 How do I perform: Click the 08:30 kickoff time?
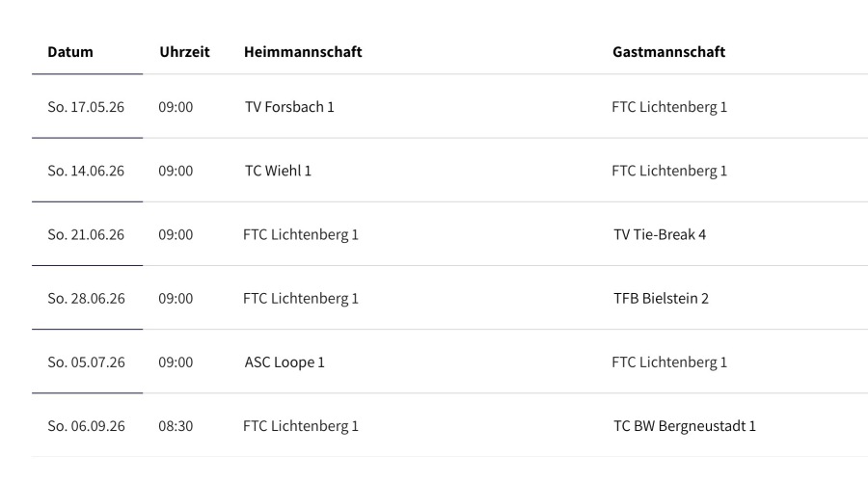(176, 426)
